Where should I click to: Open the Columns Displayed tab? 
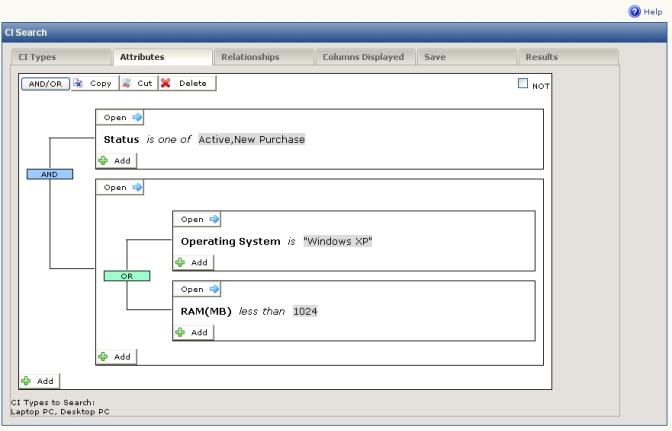click(363, 58)
